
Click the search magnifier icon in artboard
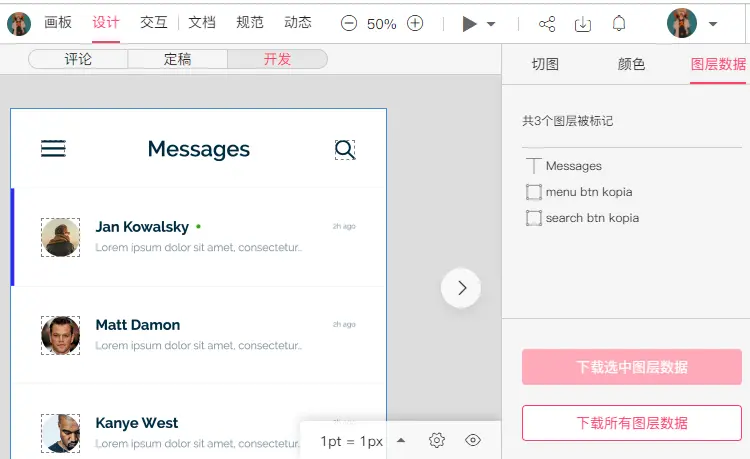(345, 150)
